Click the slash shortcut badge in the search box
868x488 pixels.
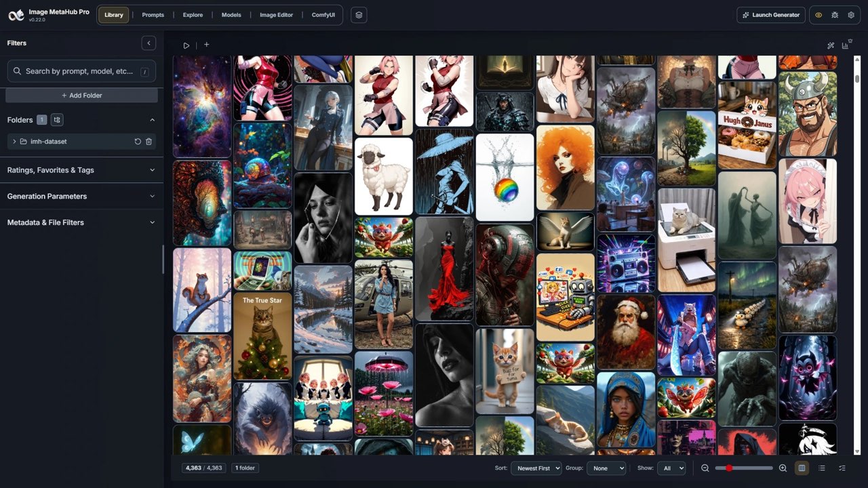144,71
